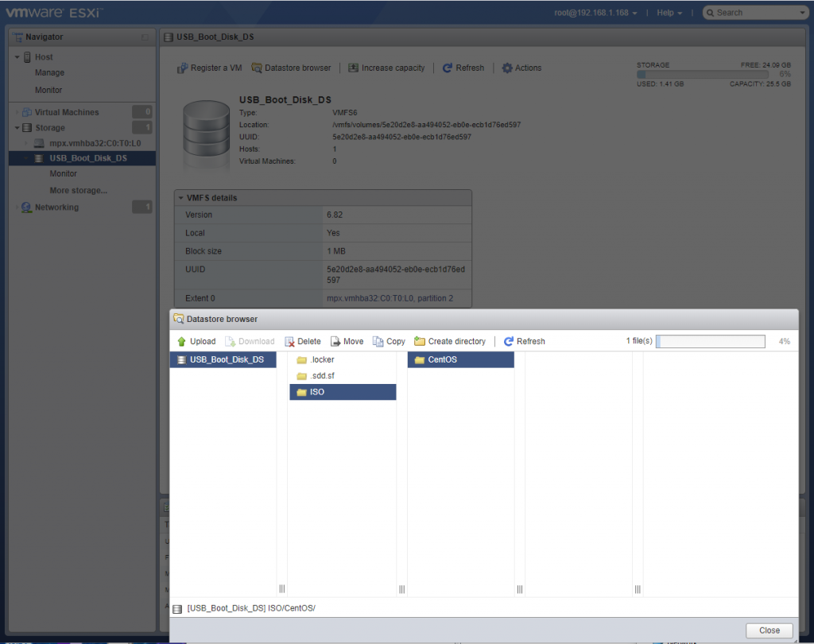Close the Datastore browser dialog

[x=769, y=630]
